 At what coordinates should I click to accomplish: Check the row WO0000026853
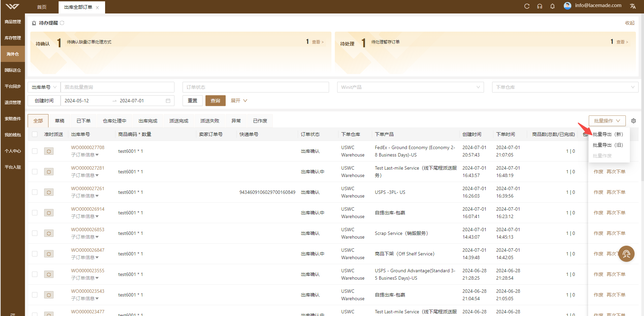click(x=35, y=233)
